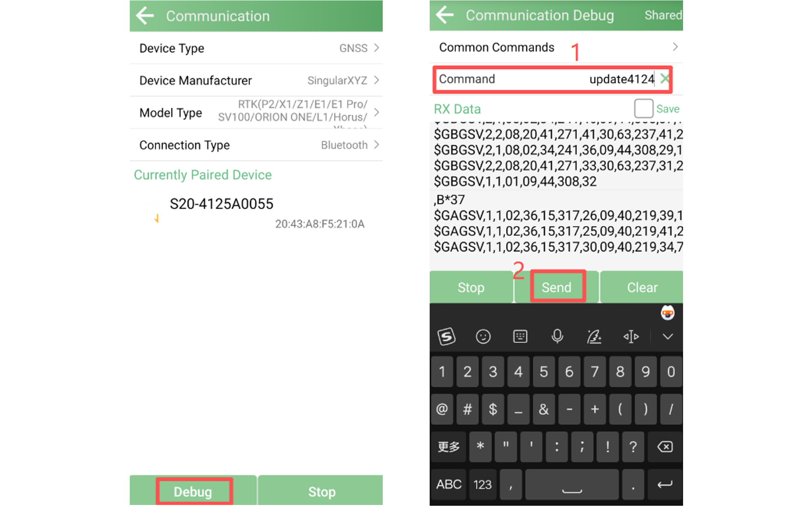Viewport: 812px width, 507px height.
Task: Tap the cursor move icon on the keyboard toolbar
Action: (631, 337)
